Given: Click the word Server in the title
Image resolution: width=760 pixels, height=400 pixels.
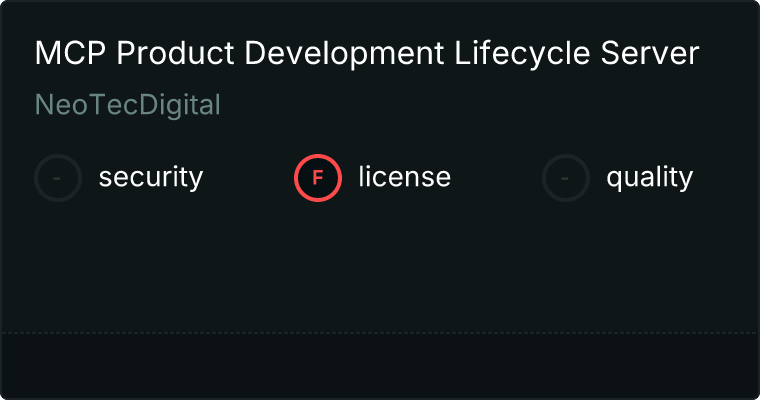Looking at the screenshot, I should tap(649, 53).
